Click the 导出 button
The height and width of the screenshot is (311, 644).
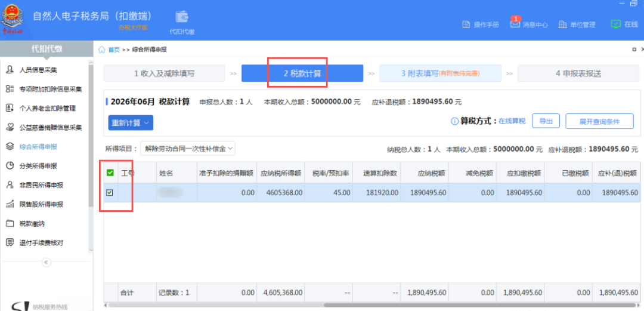point(546,121)
